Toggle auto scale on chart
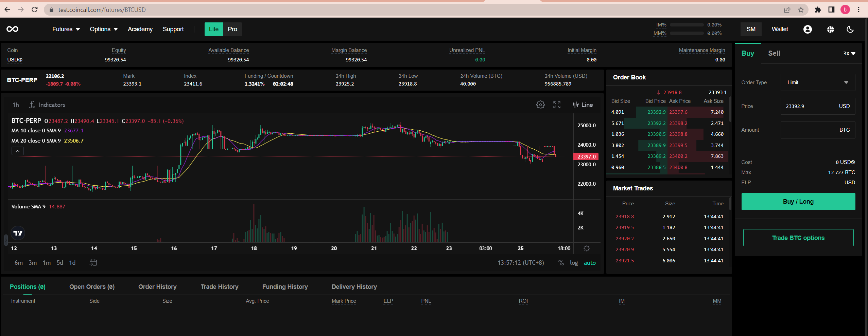 (x=590, y=263)
